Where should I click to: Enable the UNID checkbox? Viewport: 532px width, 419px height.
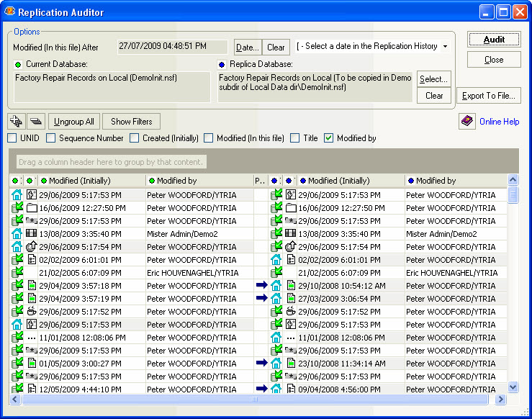click(x=12, y=138)
